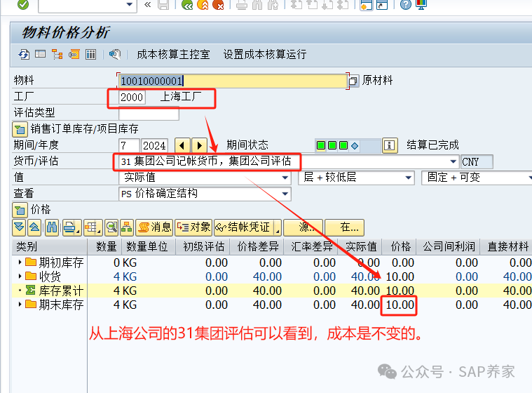This screenshot has height=393, width=532.
Task: Collapse command field with double-arrow icon
Action: [148, 5]
